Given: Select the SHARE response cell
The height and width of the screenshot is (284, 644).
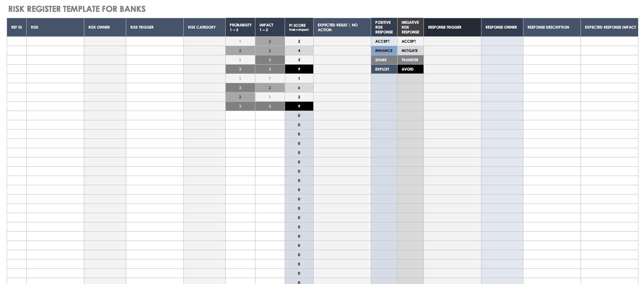Looking at the screenshot, I should [384, 60].
